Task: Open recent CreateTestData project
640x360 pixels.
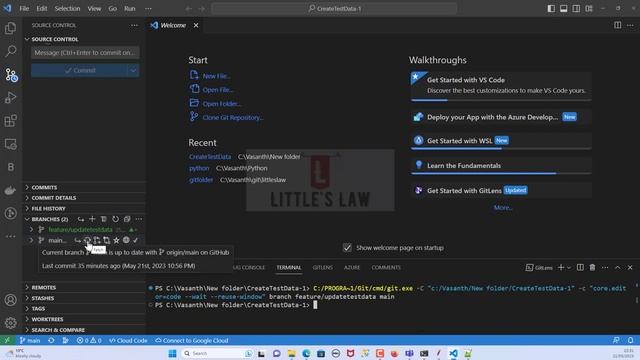Action: tap(210, 157)
